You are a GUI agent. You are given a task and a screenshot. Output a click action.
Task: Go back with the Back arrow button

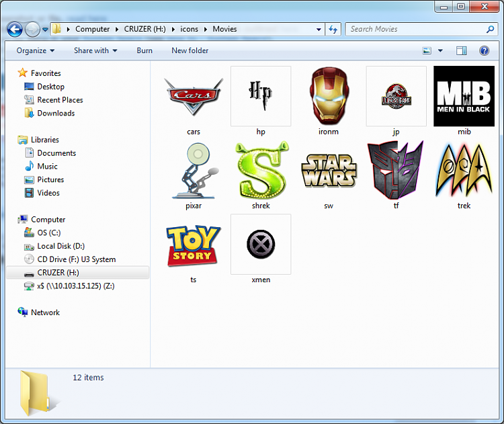pos(15,30)
